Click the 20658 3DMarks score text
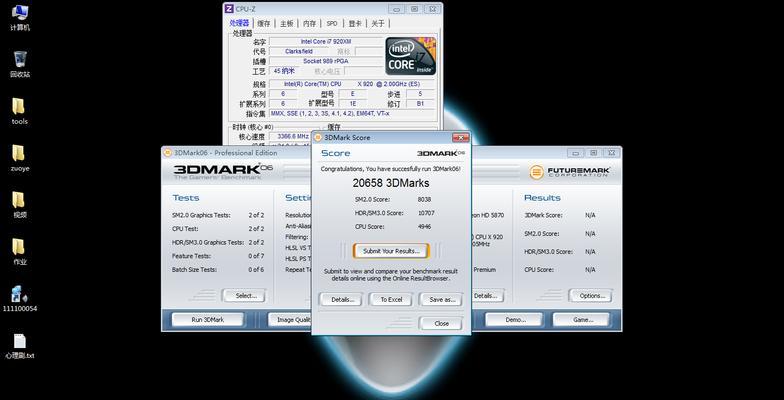The width and height of the screenshot is (784, 400). [391, 183]
